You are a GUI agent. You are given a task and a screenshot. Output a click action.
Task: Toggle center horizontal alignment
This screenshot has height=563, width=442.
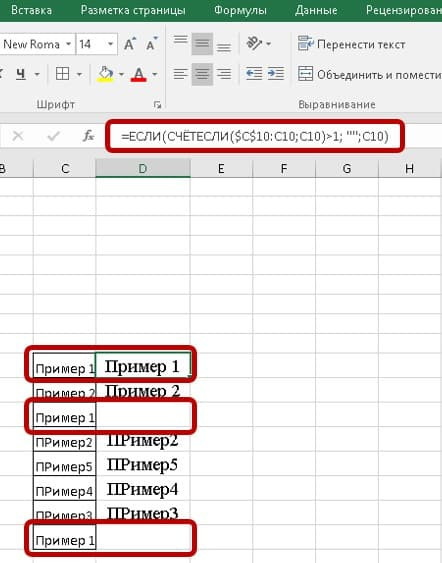point(202,74)
